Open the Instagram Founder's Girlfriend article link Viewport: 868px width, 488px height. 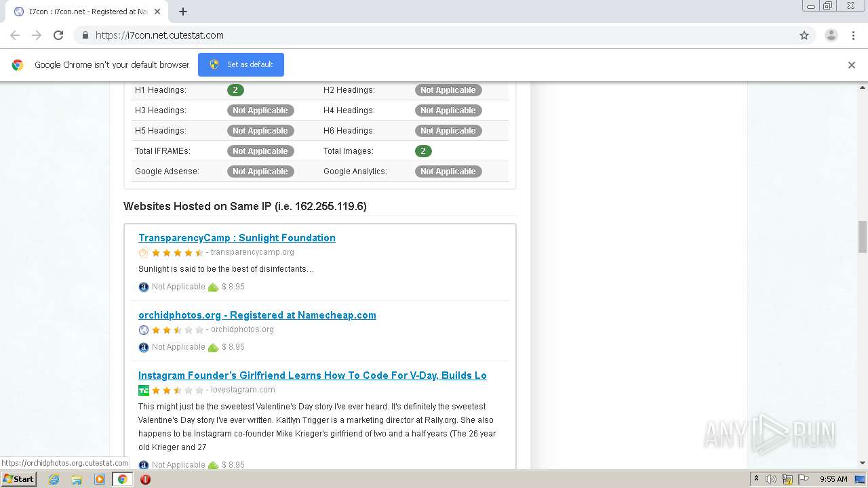[x=313, y=375]
